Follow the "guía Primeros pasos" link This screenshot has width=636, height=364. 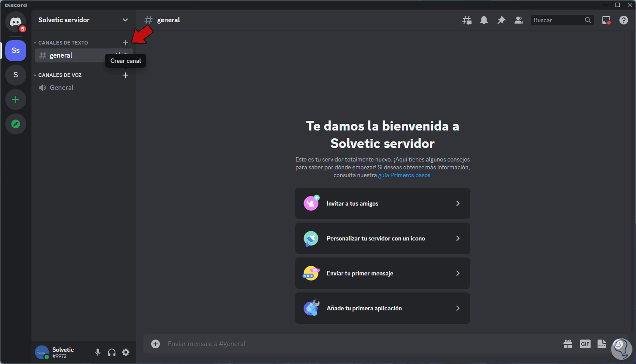tap(404, 175)
